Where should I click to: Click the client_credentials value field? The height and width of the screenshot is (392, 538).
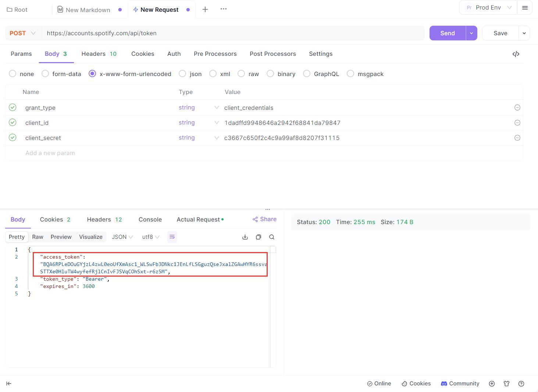tap(249, 108)
